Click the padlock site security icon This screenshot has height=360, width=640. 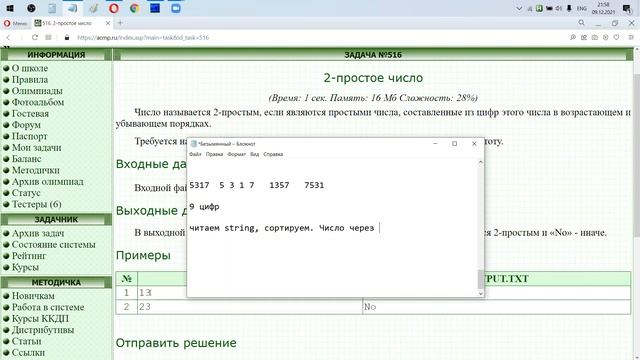click(x=67, y=38)
